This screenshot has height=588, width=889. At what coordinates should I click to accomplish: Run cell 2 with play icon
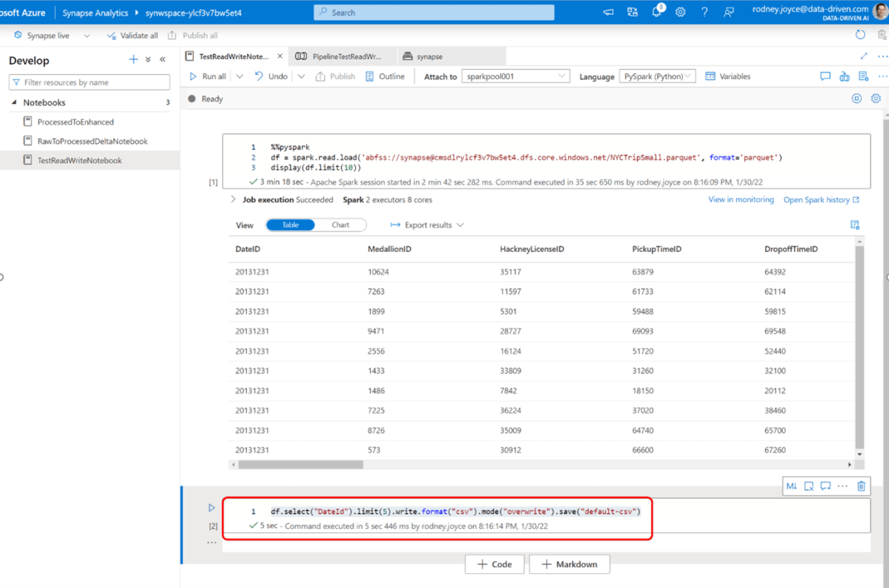coord(211,508)
